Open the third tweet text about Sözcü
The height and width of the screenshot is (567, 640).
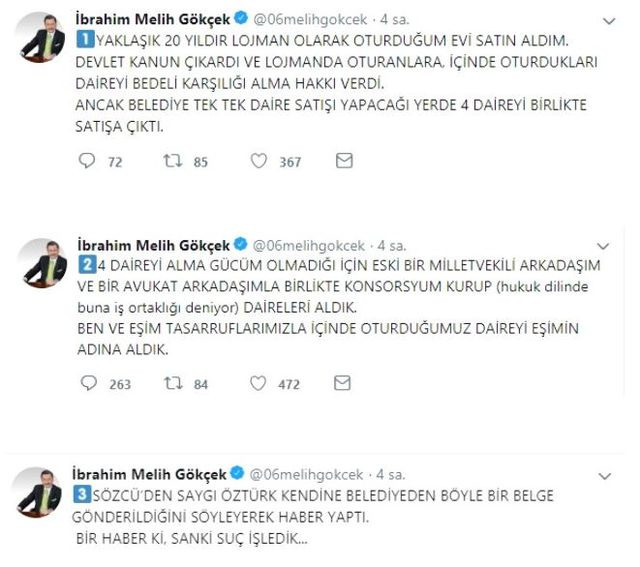point(313,517)
